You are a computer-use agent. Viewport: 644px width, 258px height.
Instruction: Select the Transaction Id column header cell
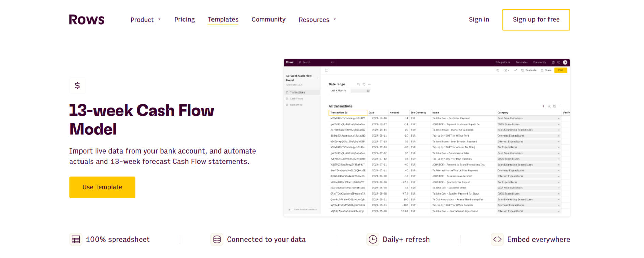348,113
